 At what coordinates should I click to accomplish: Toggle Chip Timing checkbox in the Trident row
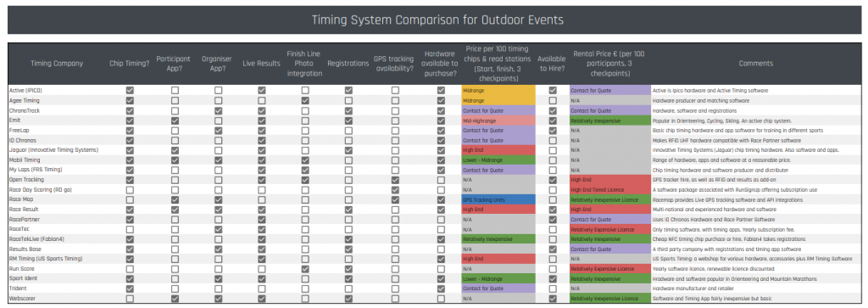coord(130,288)
